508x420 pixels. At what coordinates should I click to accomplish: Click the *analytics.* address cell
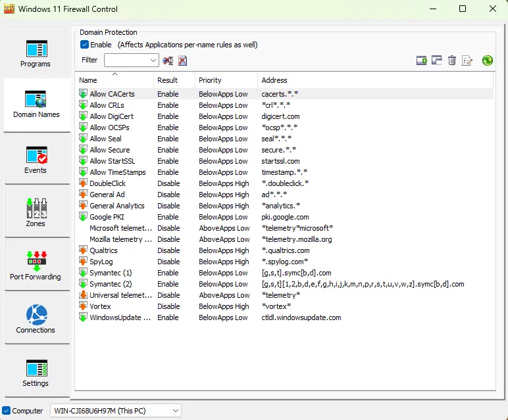point(281,206)
